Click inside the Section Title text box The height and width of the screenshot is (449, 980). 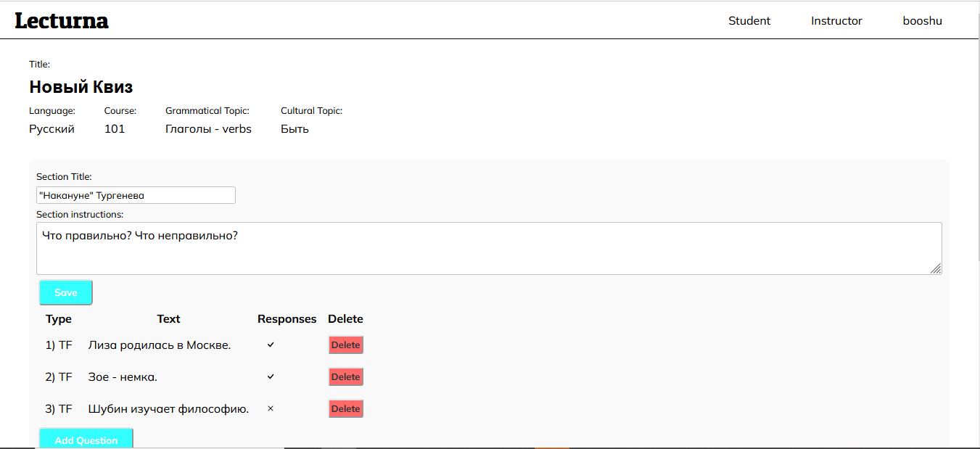[x=136, y=194]
